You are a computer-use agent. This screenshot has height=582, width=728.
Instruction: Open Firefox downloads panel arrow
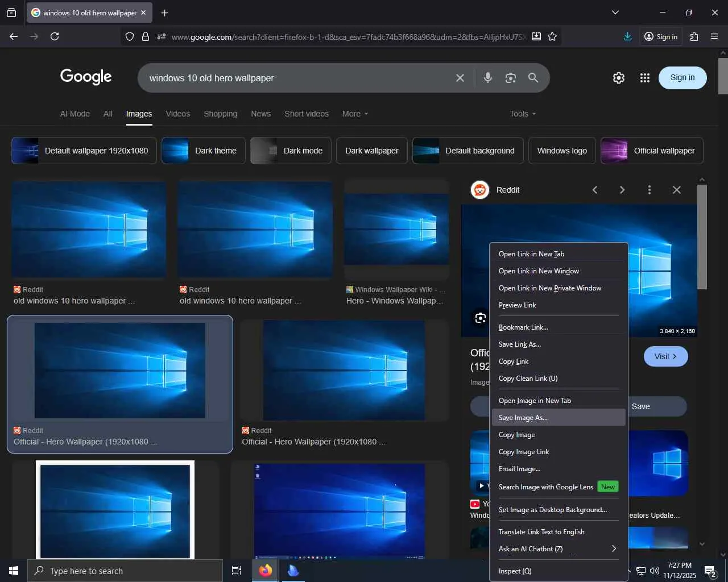coord(627,36)
